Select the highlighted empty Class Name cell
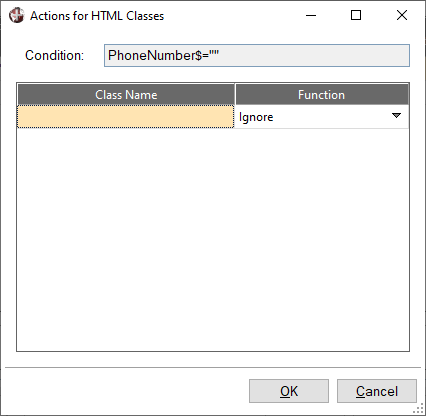The image size is (426, 416). pos(126,116)
